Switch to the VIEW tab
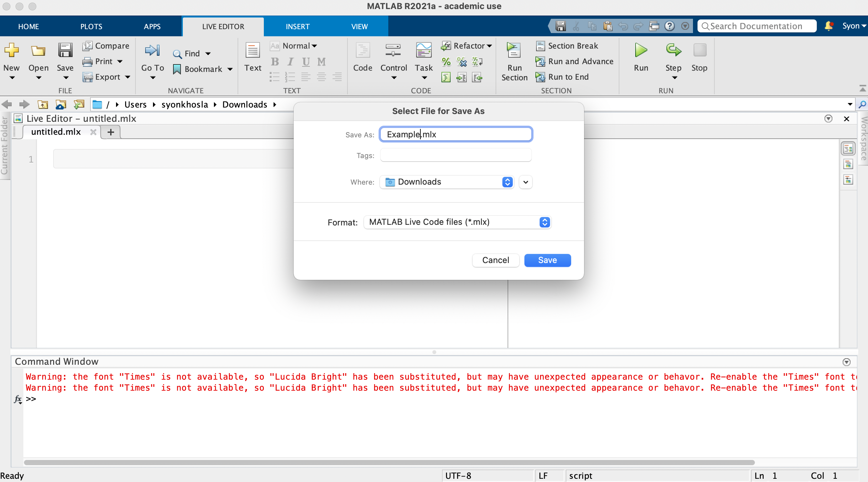868x482 pixels. (x=359, y=26)
